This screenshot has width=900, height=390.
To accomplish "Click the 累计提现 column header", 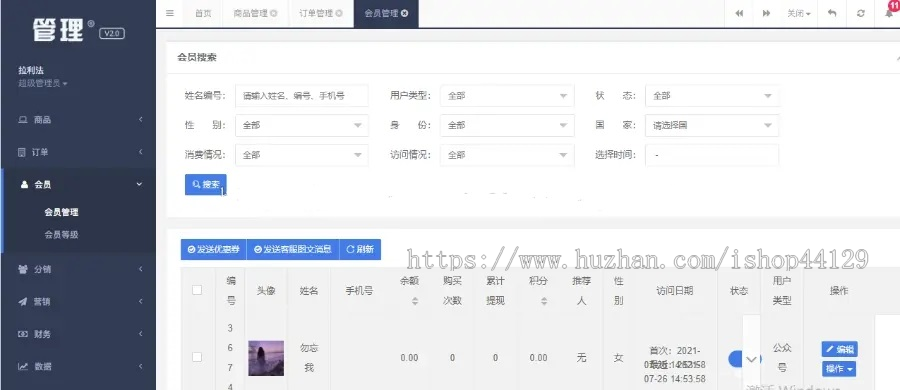I will tap(495, 291).
